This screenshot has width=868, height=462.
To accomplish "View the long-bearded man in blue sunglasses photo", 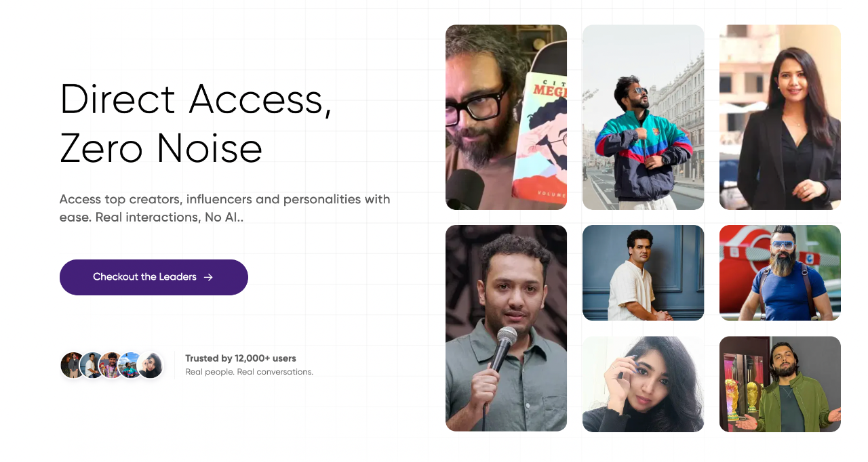I will [780, 272].
